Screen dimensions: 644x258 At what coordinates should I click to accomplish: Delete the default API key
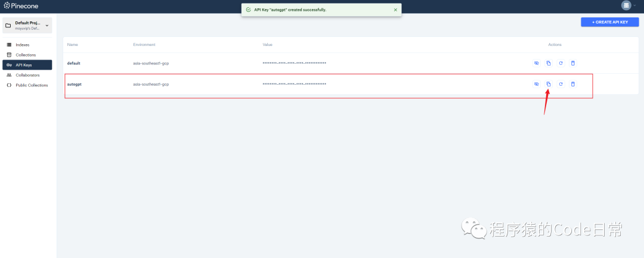coord(573,63)
